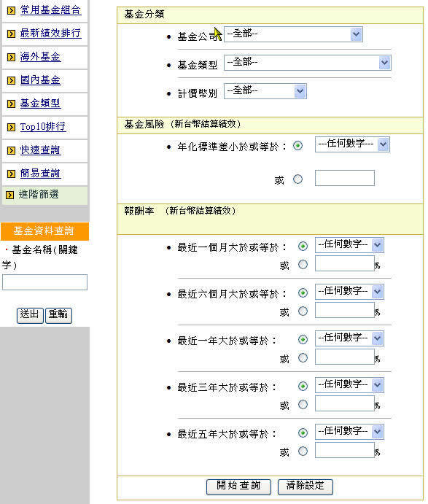Select custom-value radio under 最近一個月
Image resolution: width=428 pixels, height=504 pixels.
point(303,265)
